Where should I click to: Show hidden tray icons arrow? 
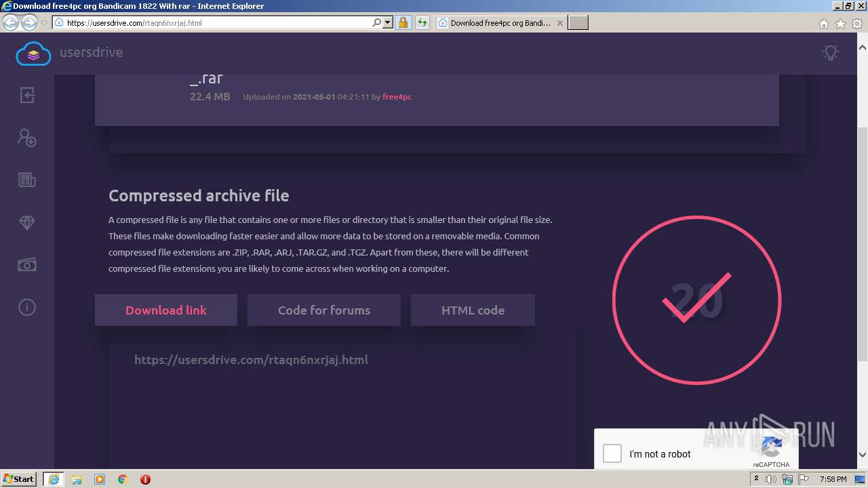click(755, 479)
